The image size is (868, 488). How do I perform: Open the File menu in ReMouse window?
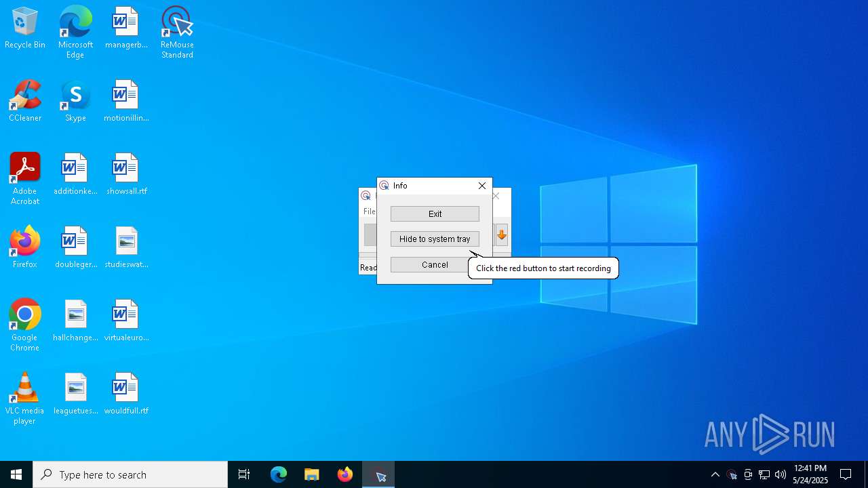[369, 211]
